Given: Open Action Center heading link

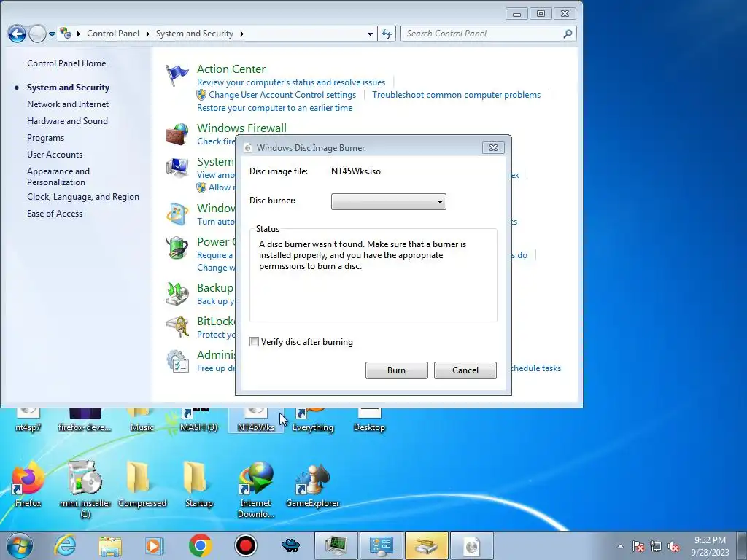Looking at the screenshot, I should point(231,69).
